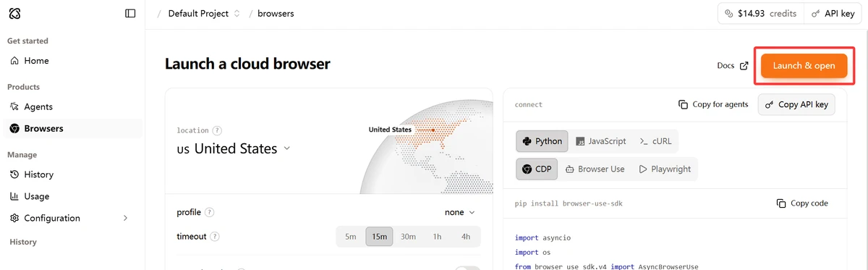Click the credits coin icon
This screenshot has height=270, width=868.
729,13
